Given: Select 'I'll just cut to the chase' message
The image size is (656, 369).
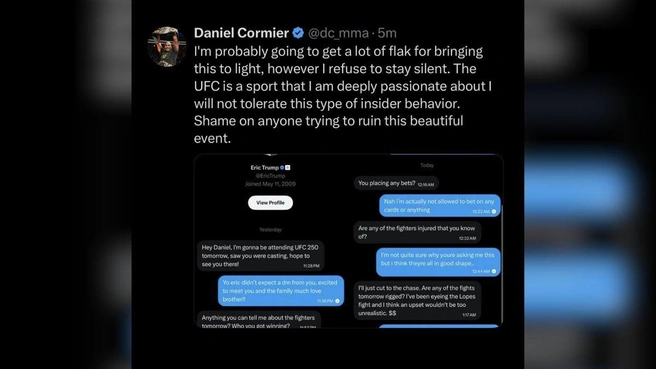Looking at the screenshot, I should click(417, 300).
